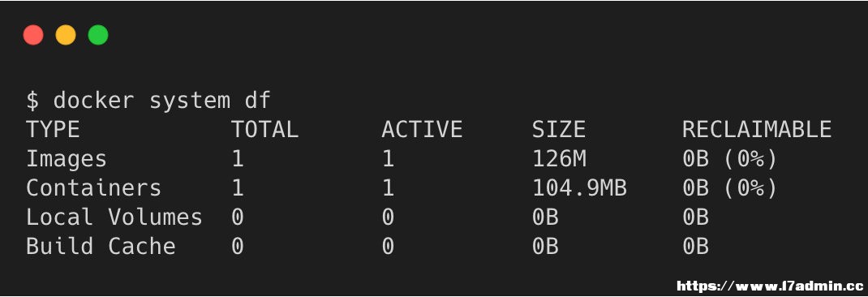Click the yellow minimize window dot
Image resolution: width=868 pixels, height=297 pixels.
(66, 35)
